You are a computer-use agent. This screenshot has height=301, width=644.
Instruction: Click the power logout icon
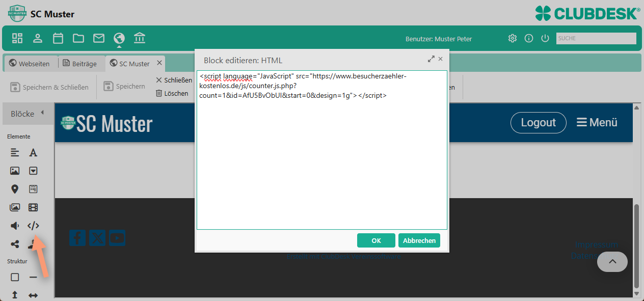click(545, 38)
